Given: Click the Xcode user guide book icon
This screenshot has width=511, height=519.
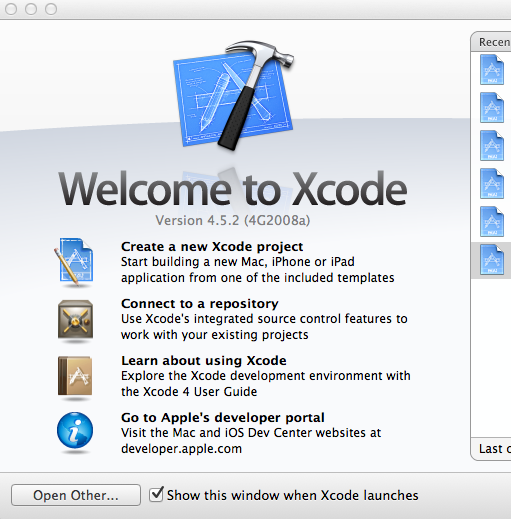Looking at the screenshot, I should point(75,376).
